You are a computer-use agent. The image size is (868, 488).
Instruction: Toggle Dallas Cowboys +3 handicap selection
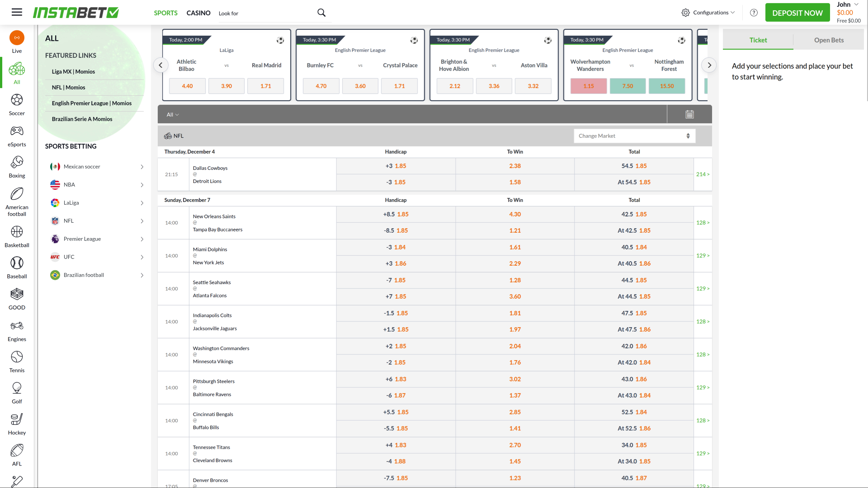click(x=396, y=166)
